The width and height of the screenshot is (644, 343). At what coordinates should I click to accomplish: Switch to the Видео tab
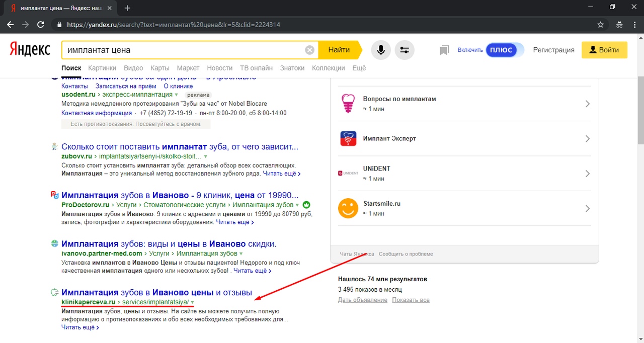(133, 68)
